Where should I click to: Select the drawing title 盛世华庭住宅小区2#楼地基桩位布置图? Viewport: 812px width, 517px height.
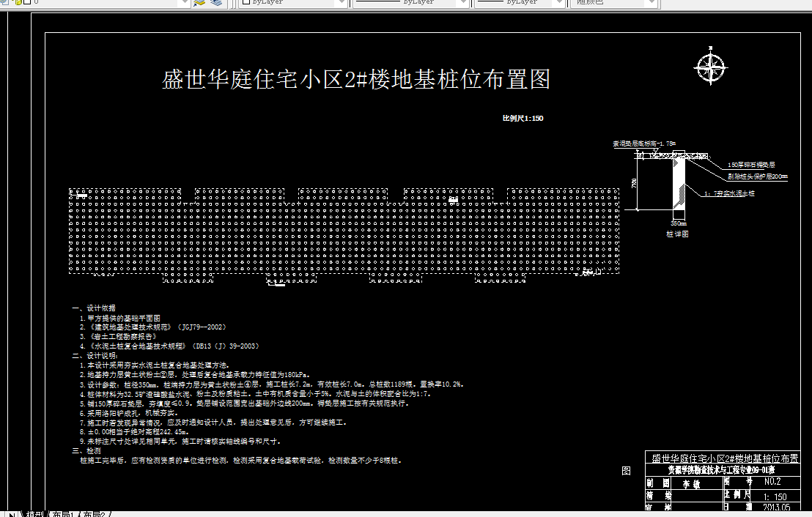355,80
